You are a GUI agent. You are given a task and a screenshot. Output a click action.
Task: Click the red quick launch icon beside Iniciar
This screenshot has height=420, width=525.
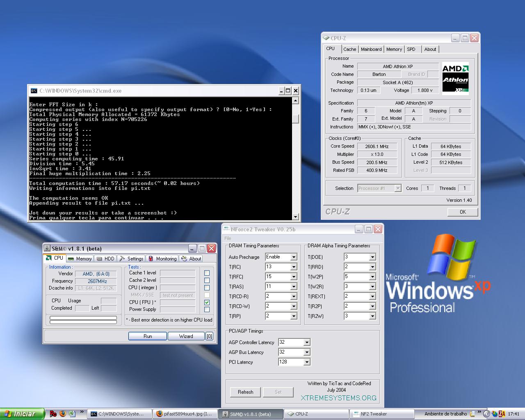pos(53,414)
